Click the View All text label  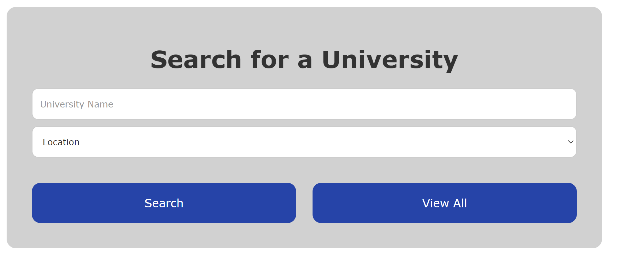[444, 203]
